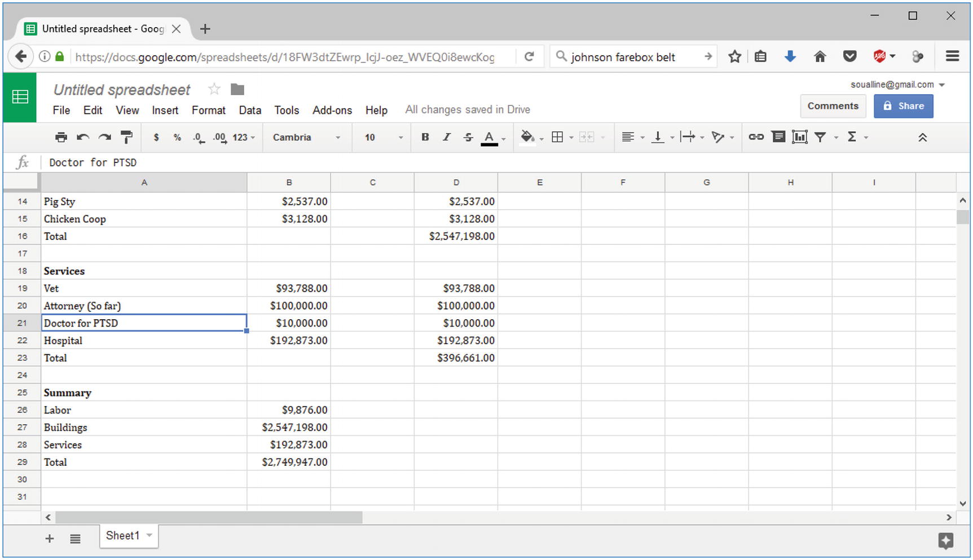Open the Cambria font dropdown
The height and width of the screenshot is (560, 973).
[x=306, y=137]
